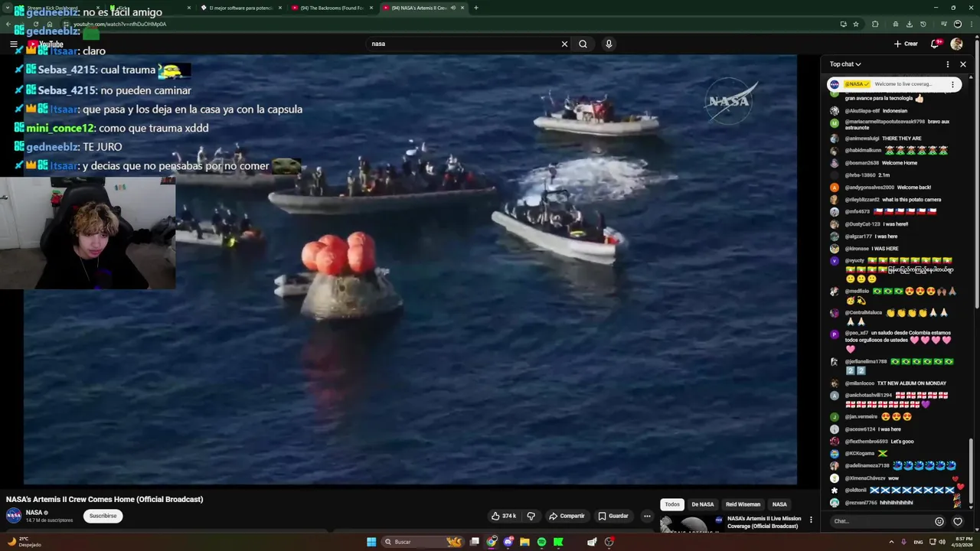Screen dimensions: 980x551
Task: Like the video with 374k likes
Action: (x=504, y=516)
